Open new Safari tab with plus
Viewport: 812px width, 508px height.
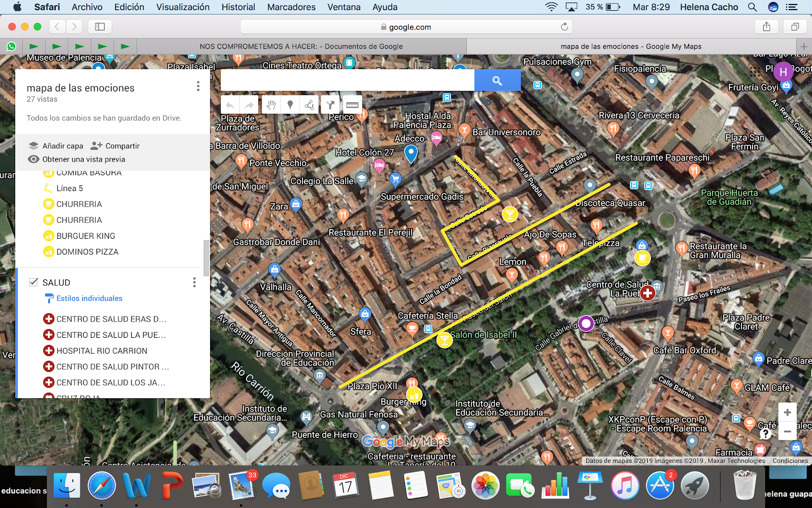(x=803, y=46)
